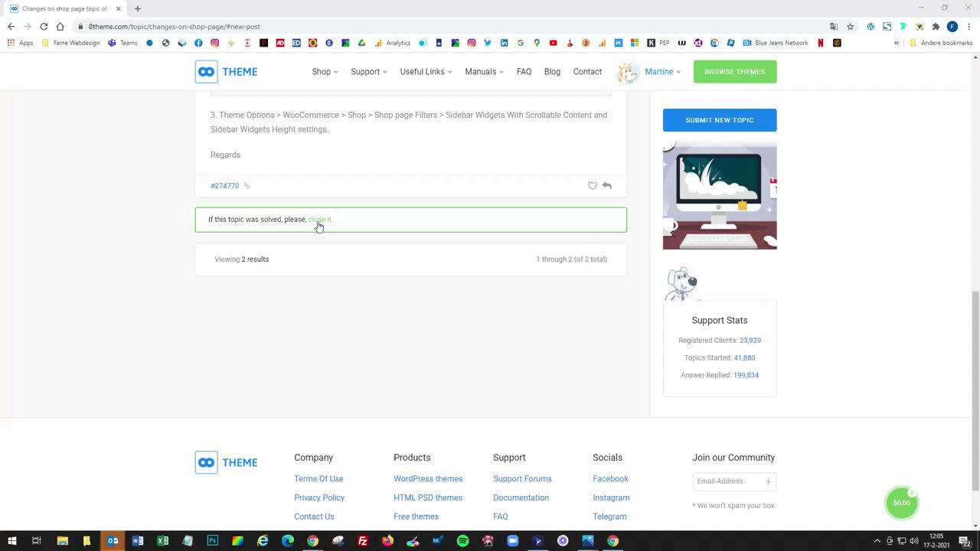The height and width of the screenshot is (551, 980).
Task: Click the footer 8Theme logo
Action: (x=226, y=462)
